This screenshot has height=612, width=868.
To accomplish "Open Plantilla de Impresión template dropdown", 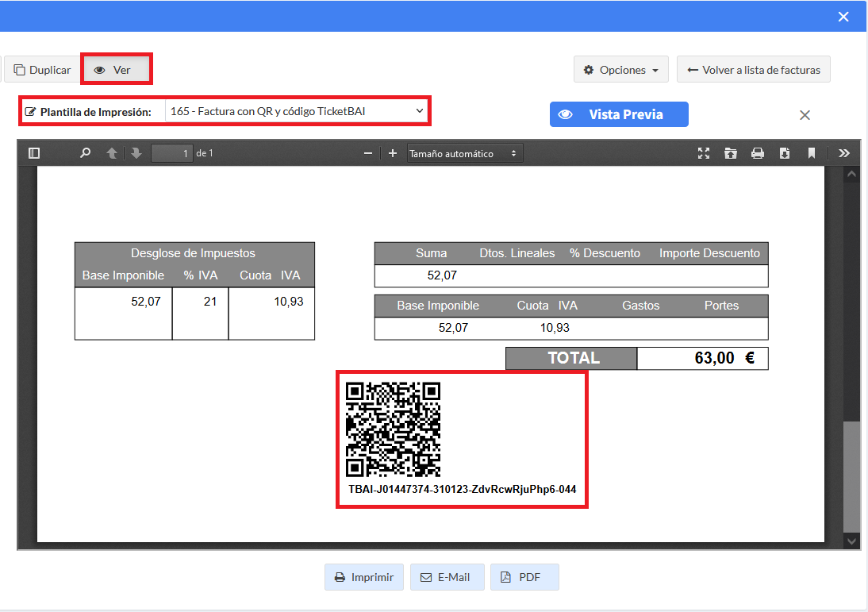I will click(298, 111).
